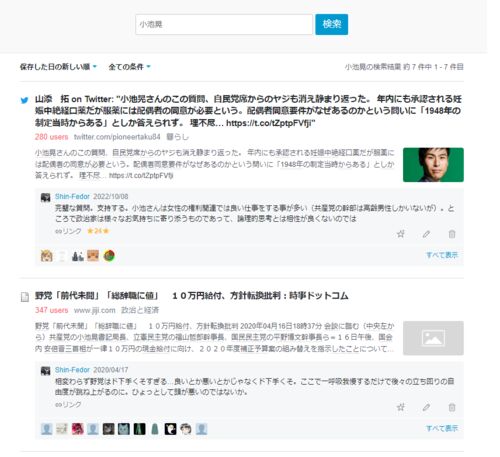Open the 野党「前代未聞」時事ドットコム article title

[x=192, y=296]
